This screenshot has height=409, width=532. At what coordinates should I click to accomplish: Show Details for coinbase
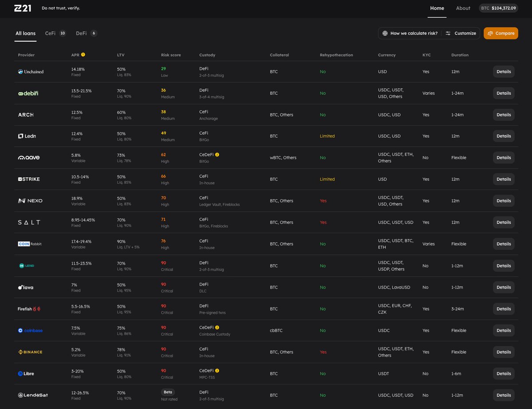504,331
